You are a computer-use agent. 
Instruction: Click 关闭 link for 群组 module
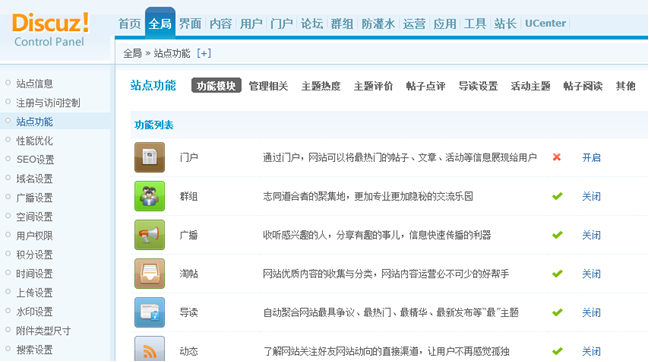click(x=591, y=197)
